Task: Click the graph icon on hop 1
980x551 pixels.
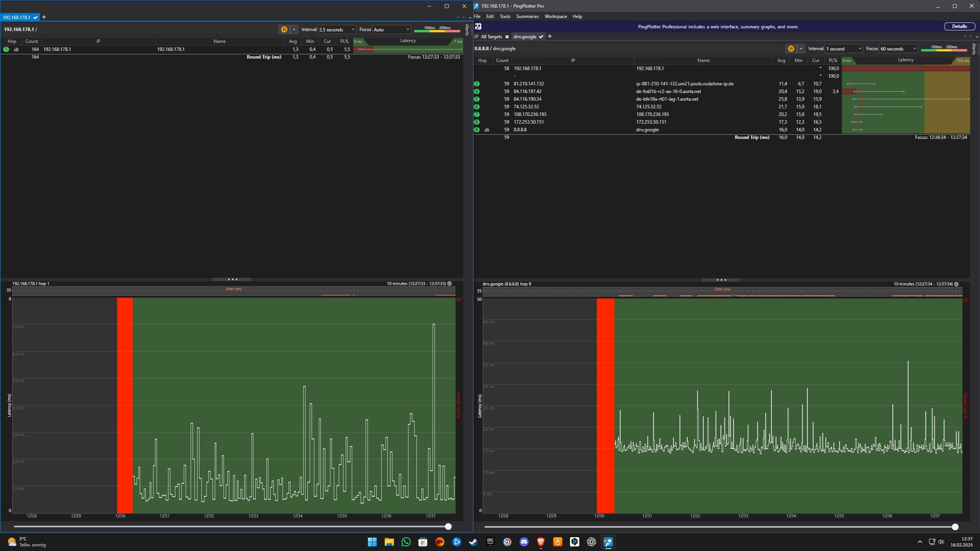Action: 16,49
